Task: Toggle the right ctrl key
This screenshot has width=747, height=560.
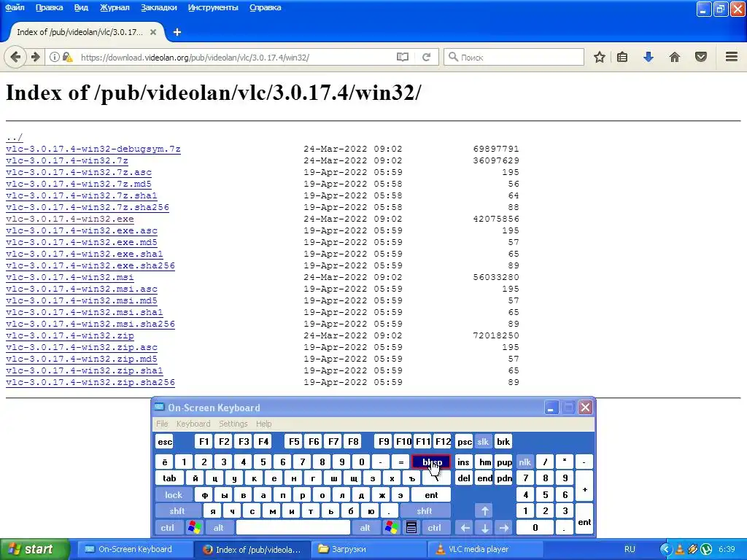Action: pyautogui.click(x=435, y=528)
